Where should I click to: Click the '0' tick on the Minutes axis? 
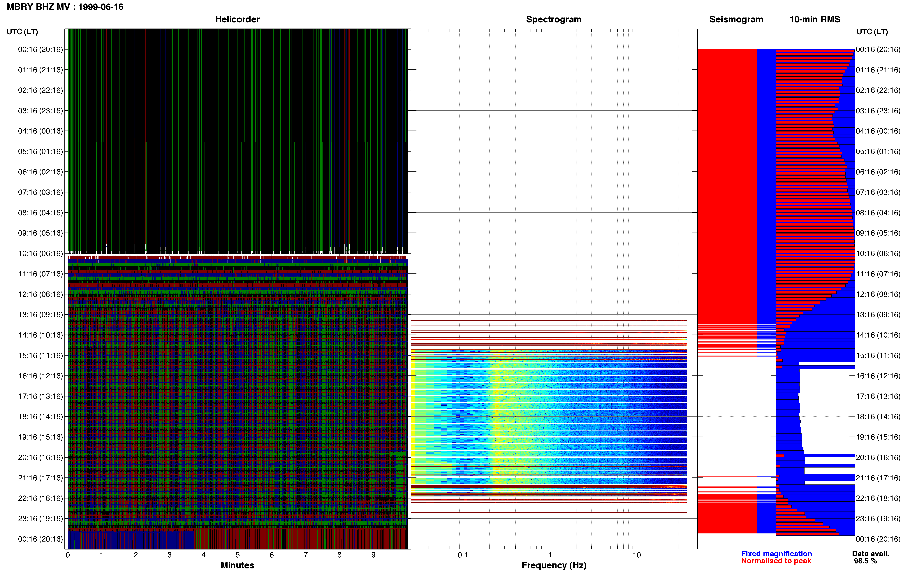click(x=68, y=555)
